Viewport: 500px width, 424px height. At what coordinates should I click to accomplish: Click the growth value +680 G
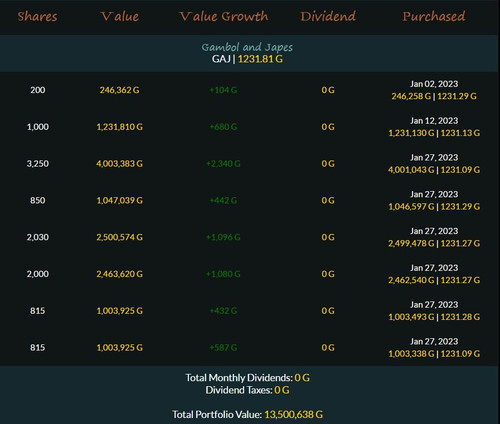click(x=223, y=127)
